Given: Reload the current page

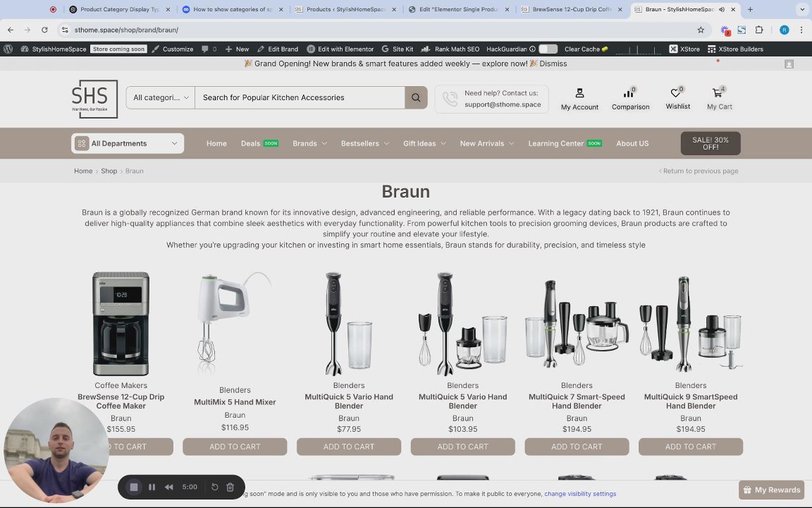Looking at the screenshot, I should click(44, 30).
